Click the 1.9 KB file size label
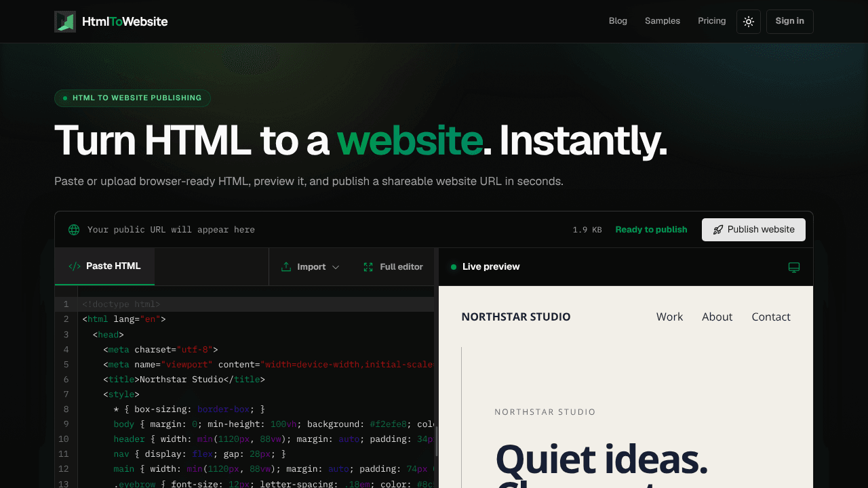This screenshot has width=868, height=488. click(587, 230)
